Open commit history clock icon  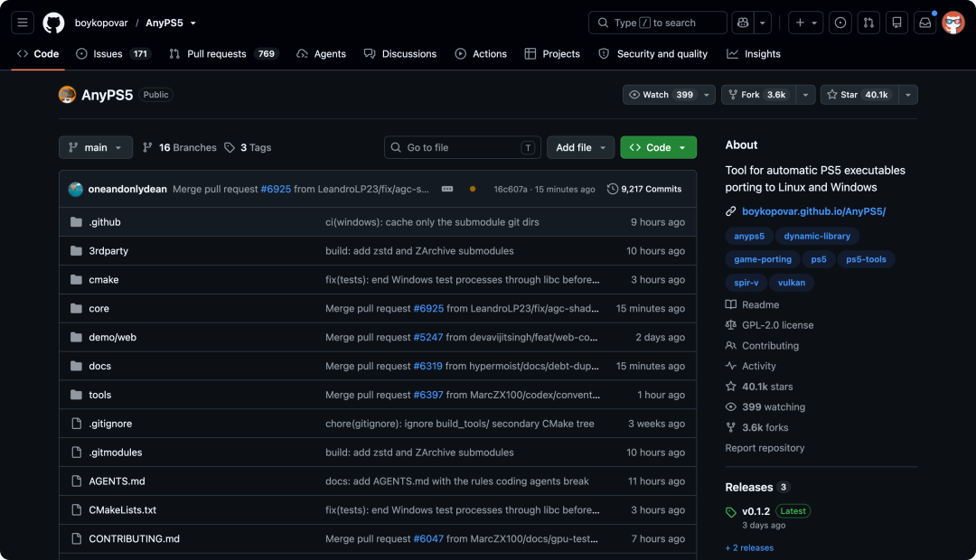tap(613, 189)
